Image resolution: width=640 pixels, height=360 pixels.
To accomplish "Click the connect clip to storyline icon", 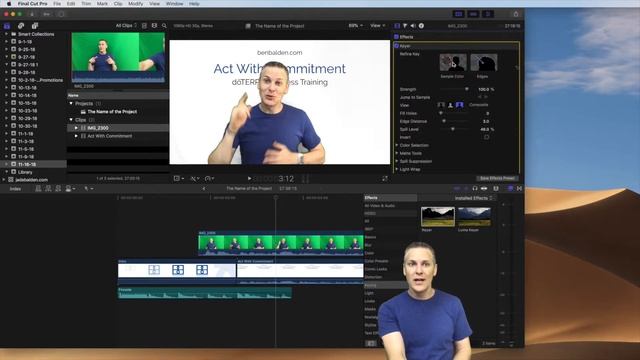I will 38,189.
